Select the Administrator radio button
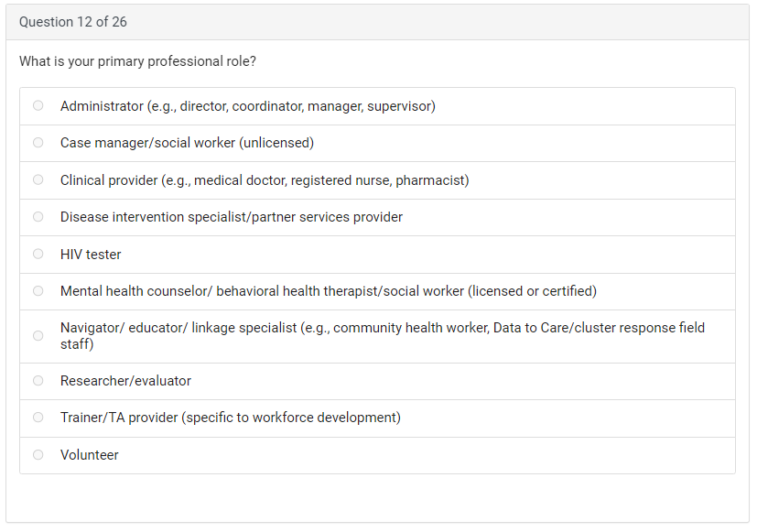Image resolution: width=757 pixels, height=532 pixels. coord(38,106)
